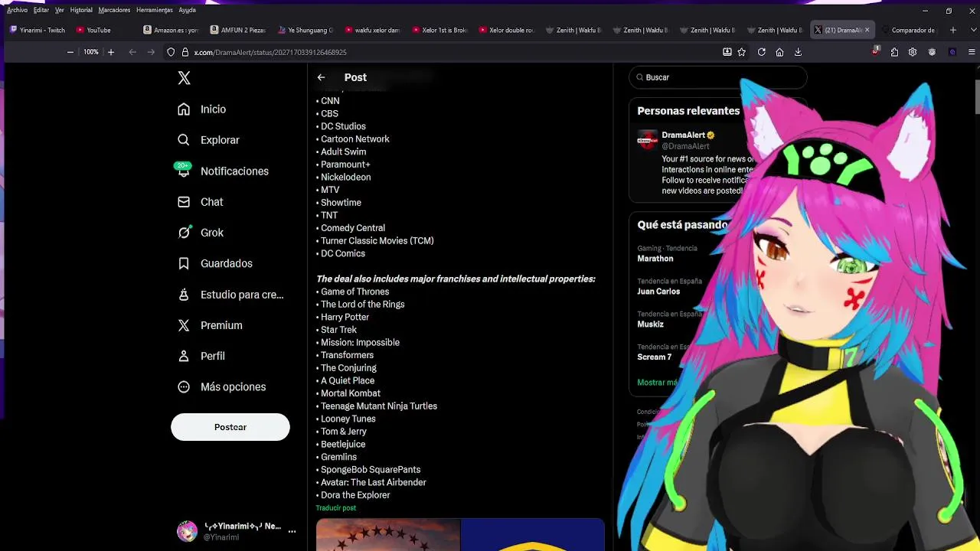Open Editar menu
The image size is (980, 551).
click(41, 10)
